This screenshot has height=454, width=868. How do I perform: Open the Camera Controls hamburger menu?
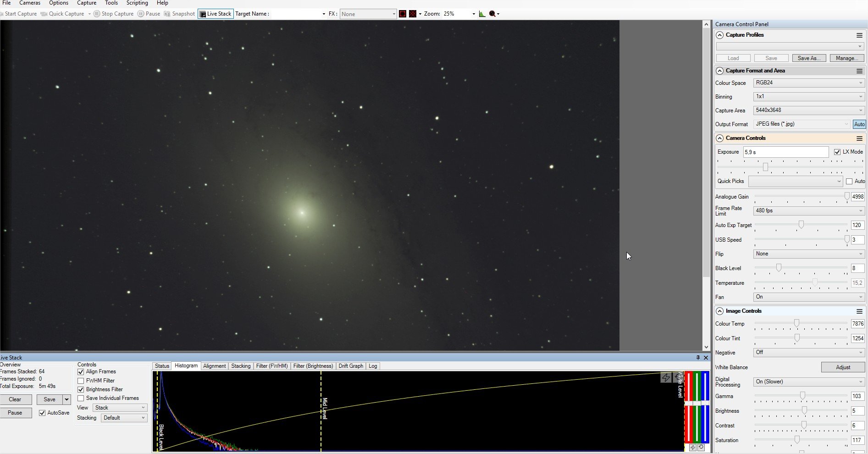[x=859, y=138]
